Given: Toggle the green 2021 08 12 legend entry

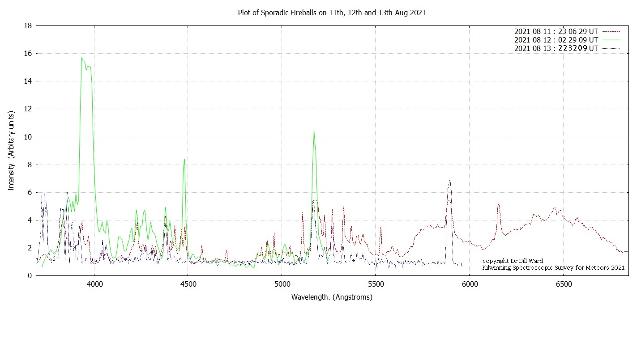Looking at the screenshot, I should coord(555,40).
